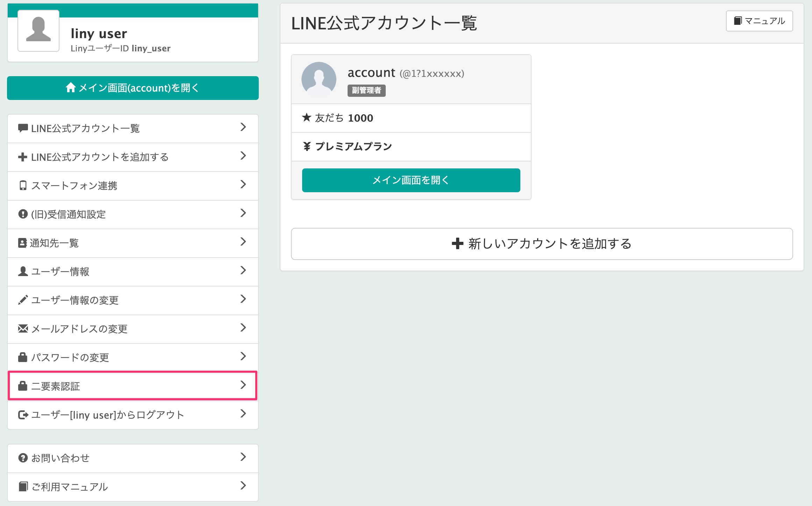The height and width of the screenshot is (506, 812).
Task: Click the smartphone icon for スマートフォン連携
Action: (x=23, y=186)
